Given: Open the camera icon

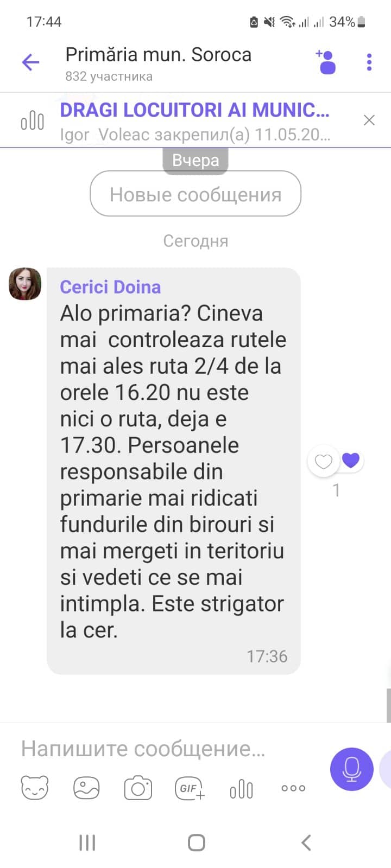Looking at the screenshot, I should click(x=138, y=788).
